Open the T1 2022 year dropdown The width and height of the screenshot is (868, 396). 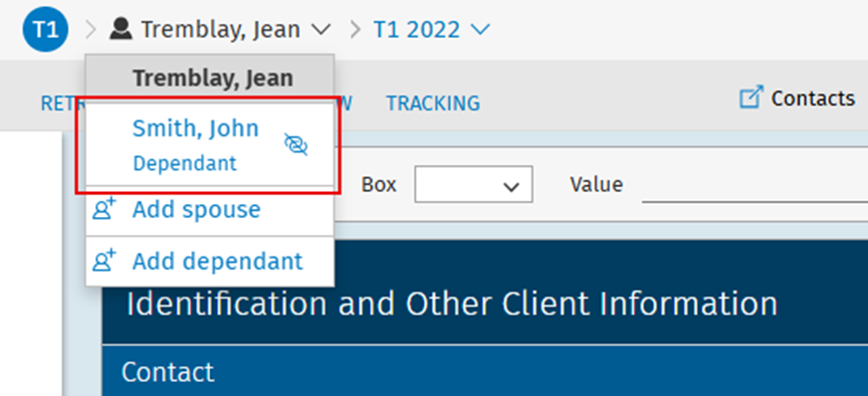[432, 29]
